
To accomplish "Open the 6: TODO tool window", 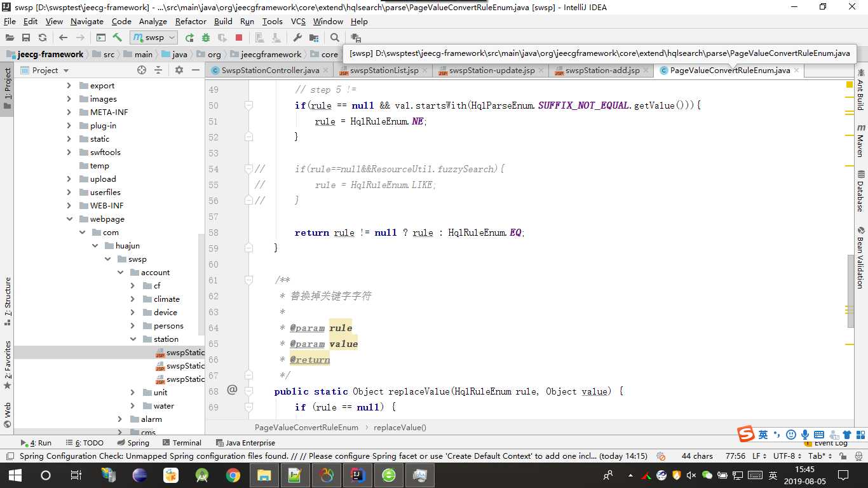I will tap(85, 442).
